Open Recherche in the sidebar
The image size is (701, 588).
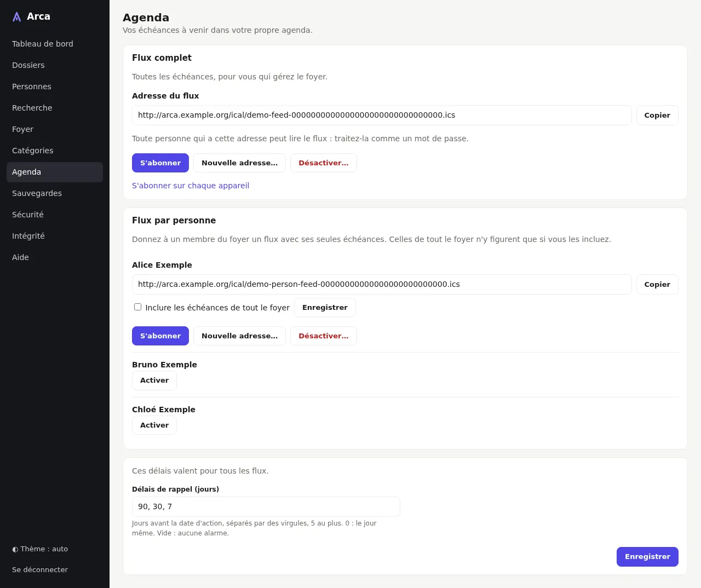[x=55, y=108]
